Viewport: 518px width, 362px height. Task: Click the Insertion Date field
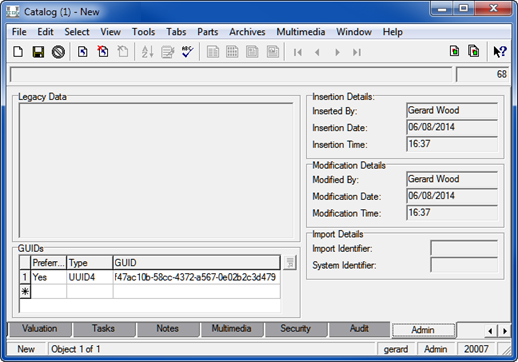452,127
